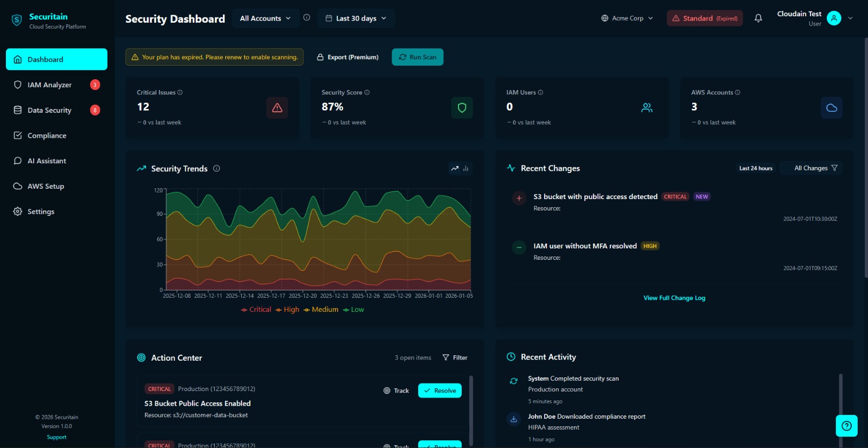
Task: Click the minus icon on IAM user change
Action: click(519, 247)
